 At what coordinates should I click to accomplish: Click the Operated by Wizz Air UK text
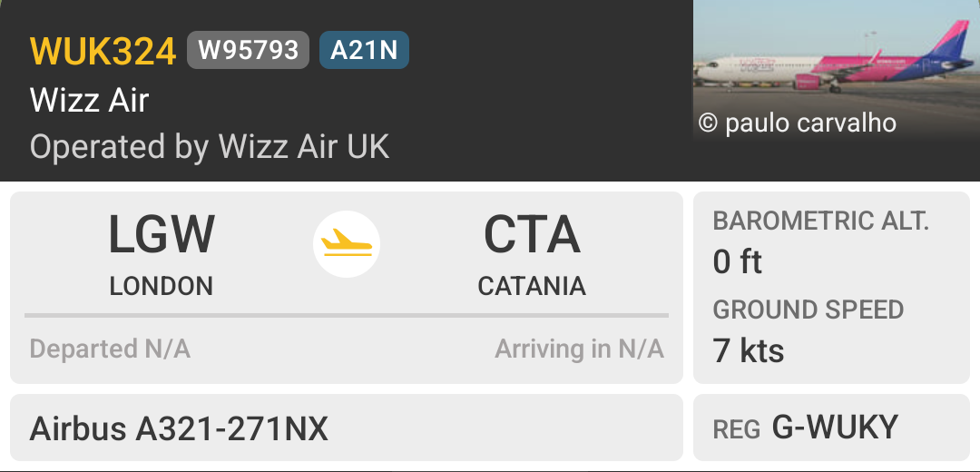[210, 148]
